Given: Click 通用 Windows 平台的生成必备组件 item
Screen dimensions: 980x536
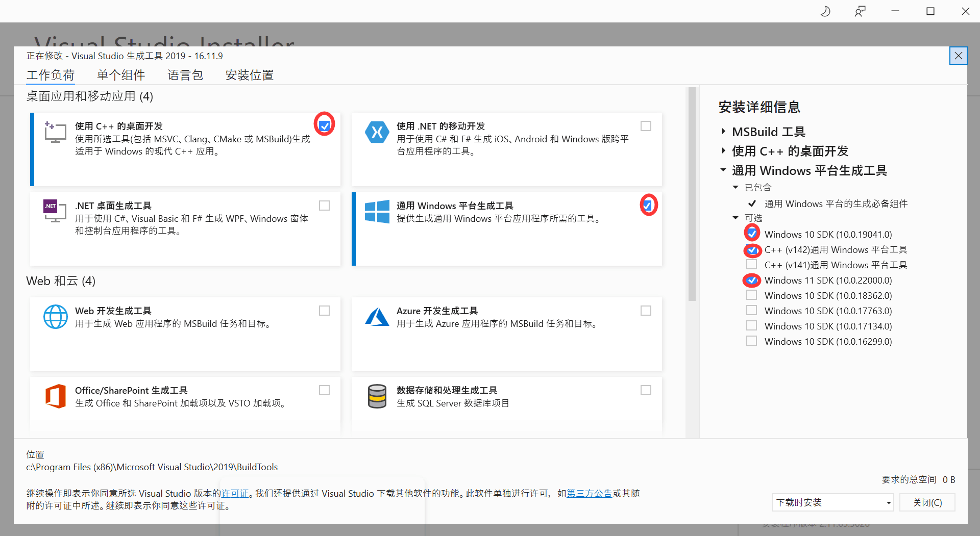Looking at the screenshot, I should point(836,203).
